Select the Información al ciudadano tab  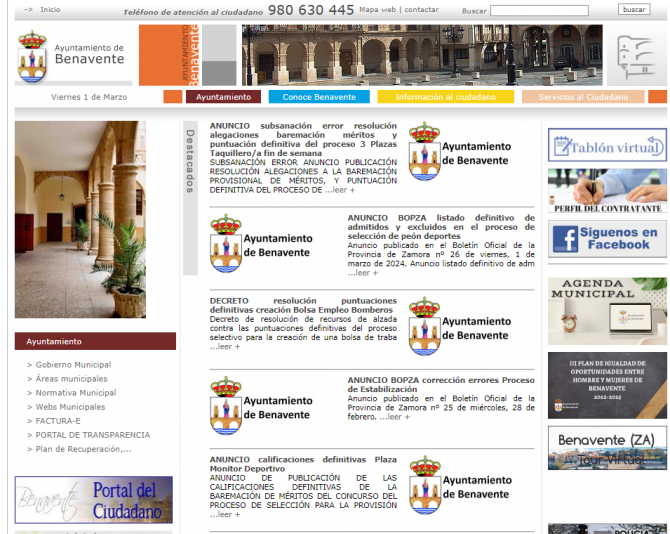coord(445,97)
